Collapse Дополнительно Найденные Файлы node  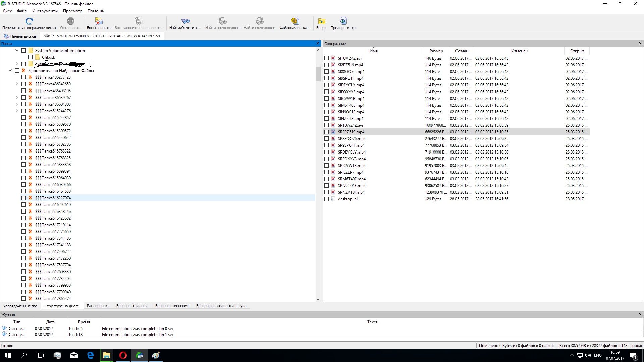coord(10,70)
